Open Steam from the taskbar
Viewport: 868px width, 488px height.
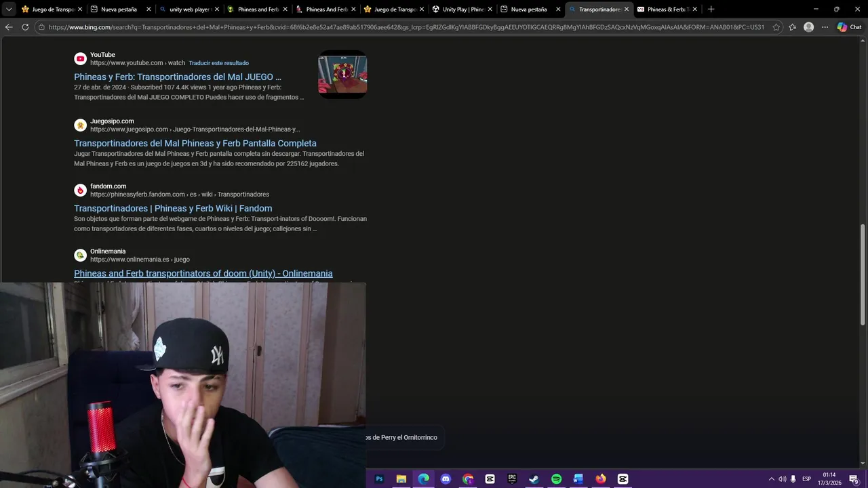[x=534, y=479]
